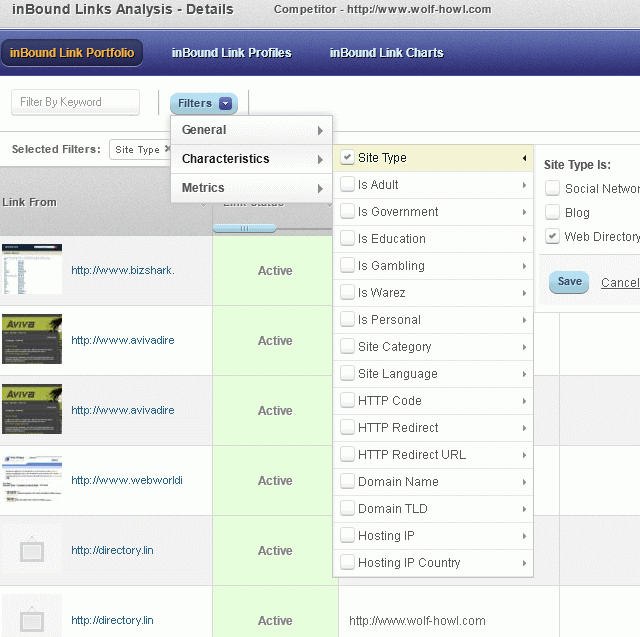
Task: Click the bizshark website thumbnail
Action: coord(32,270)
